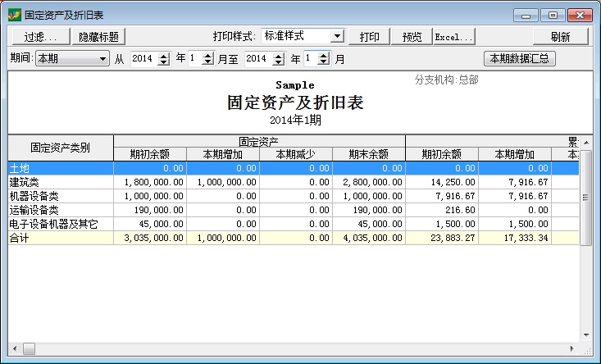Click the 隐藏标题 button
This screenshot has height=364, width=601.
click(x=98, y=37)
